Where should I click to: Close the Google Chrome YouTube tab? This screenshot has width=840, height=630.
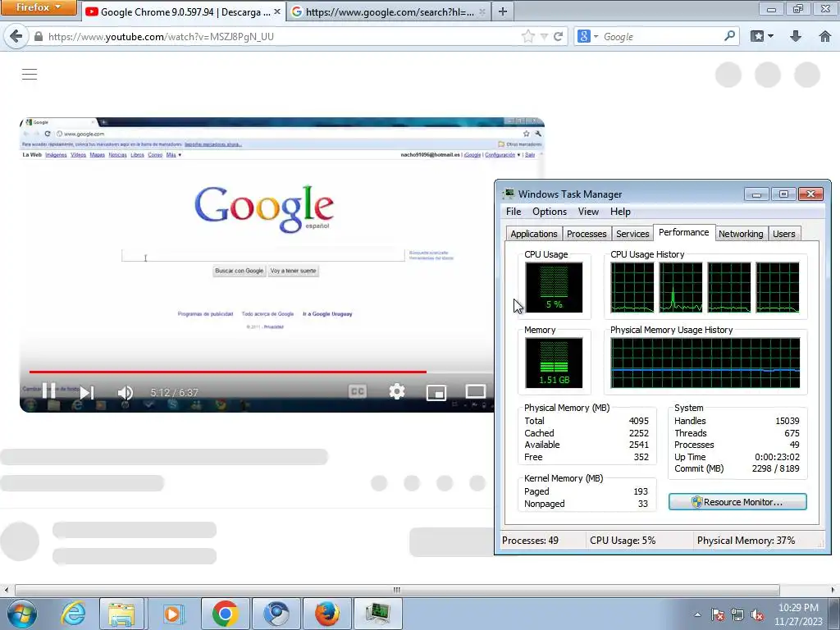pos(277,11)
